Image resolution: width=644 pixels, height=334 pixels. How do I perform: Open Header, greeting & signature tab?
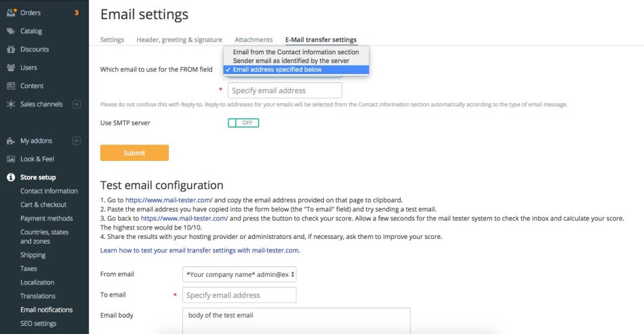coord(180,40)
